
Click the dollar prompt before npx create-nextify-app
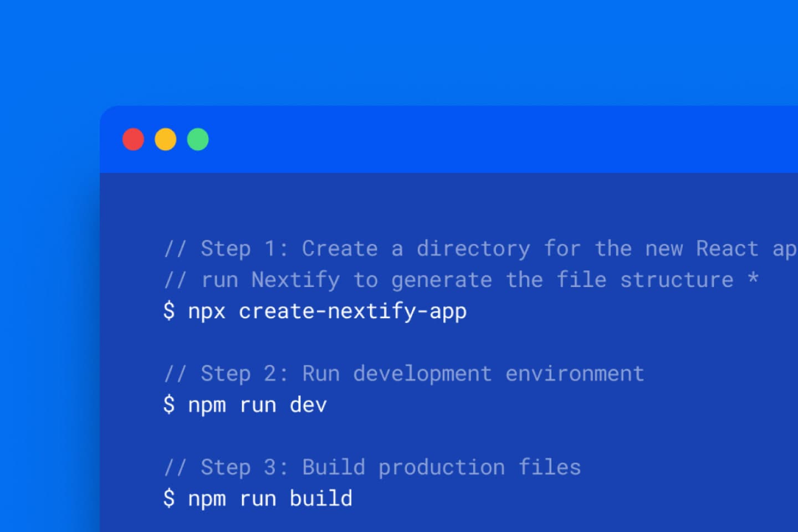pos(170,311)
